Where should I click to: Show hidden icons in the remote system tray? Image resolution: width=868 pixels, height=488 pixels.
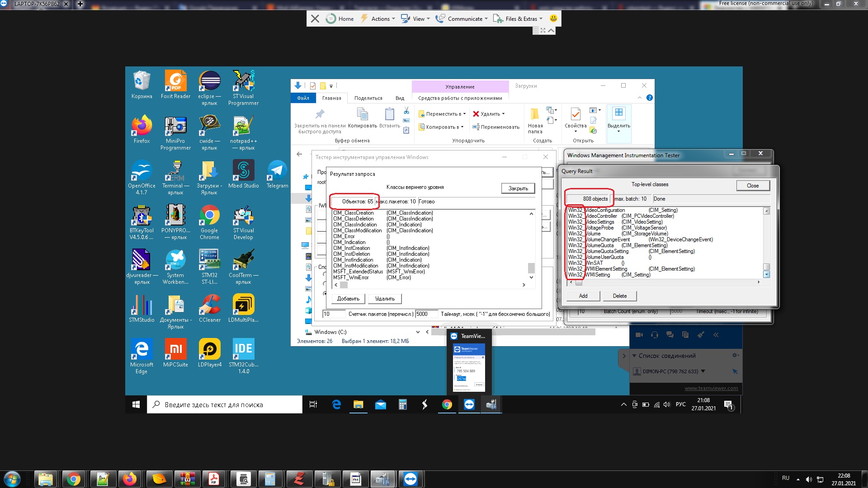[623, 404]
